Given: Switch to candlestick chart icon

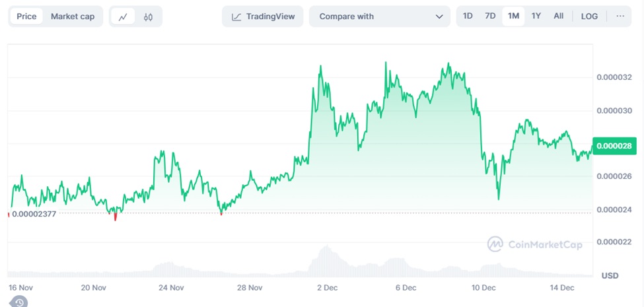Looking at the screenshot, I should [148, 17].
